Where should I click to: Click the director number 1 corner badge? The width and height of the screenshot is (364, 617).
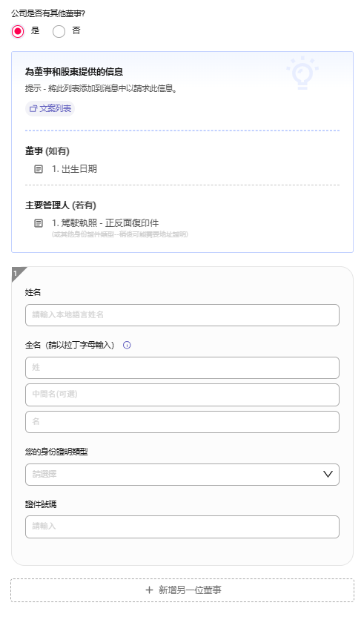pos(17,273)
